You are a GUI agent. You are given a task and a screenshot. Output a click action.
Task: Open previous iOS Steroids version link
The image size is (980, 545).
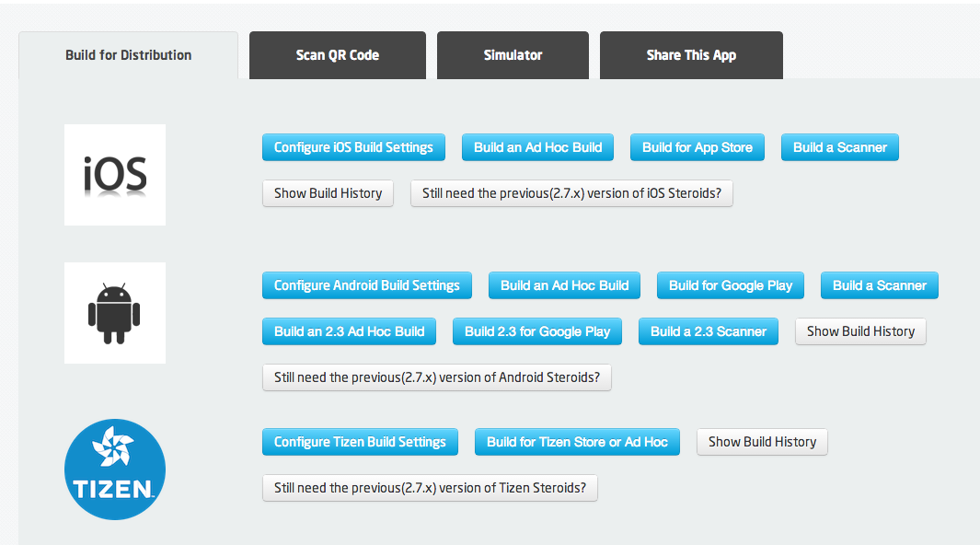coord(571,193)
